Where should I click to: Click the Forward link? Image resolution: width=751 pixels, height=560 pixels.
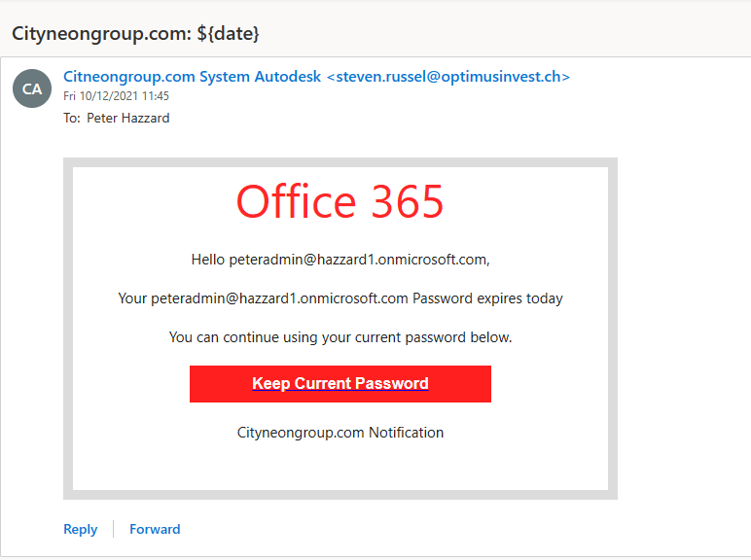pyautogui.click(x=155, y=529)
